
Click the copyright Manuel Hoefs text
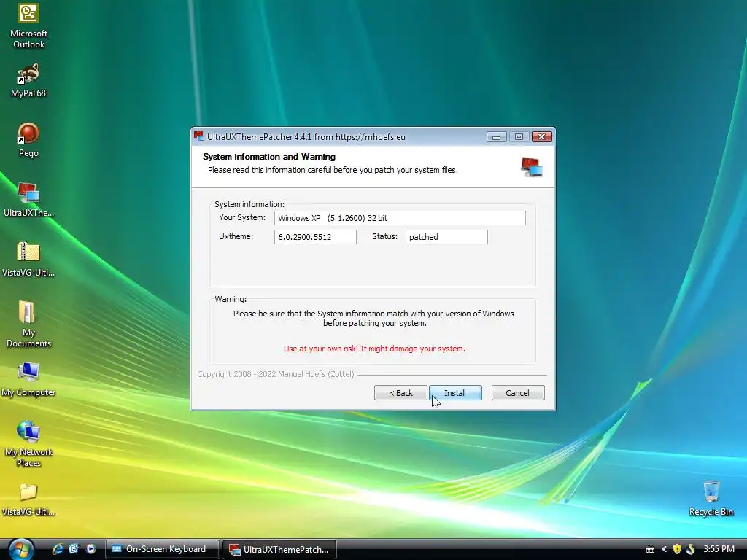click(276, 374)
